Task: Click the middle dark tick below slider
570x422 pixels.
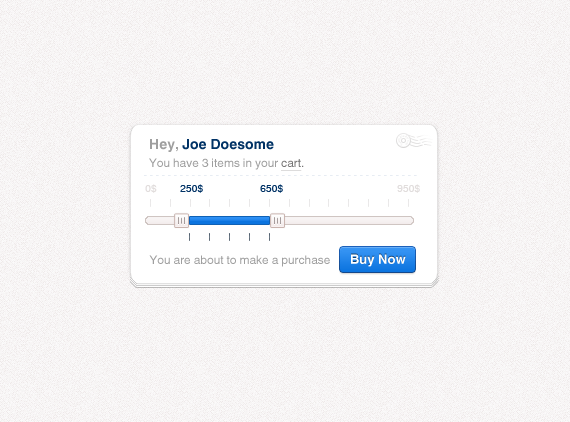Action: pos(229,237)
